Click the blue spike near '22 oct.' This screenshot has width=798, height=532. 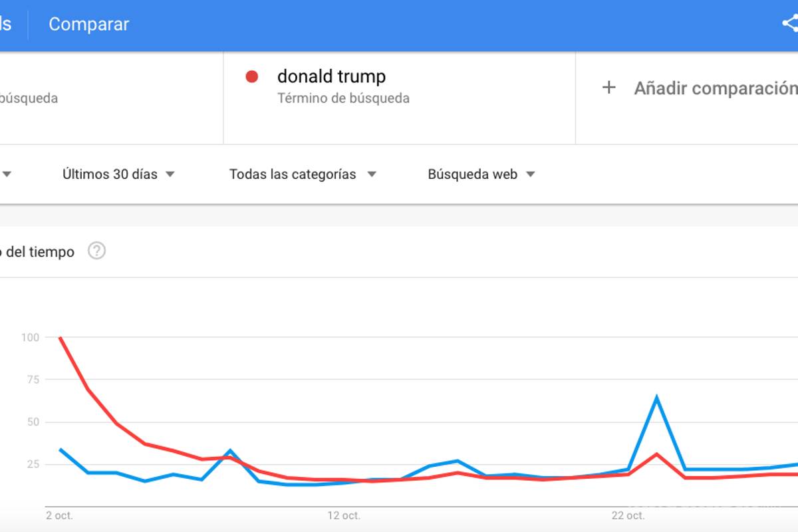(x=655, y=395)
